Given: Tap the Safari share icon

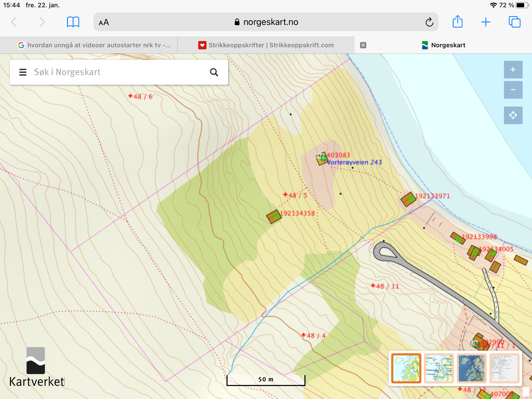Looking at the screenshot, I should click(x=457, y=22).
